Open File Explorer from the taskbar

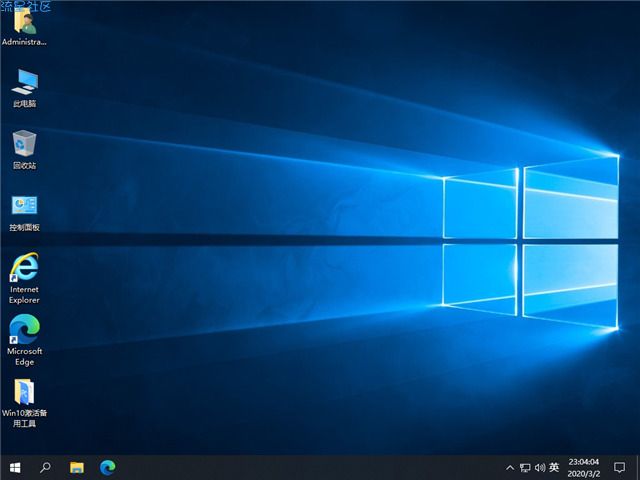pos(76,467)
